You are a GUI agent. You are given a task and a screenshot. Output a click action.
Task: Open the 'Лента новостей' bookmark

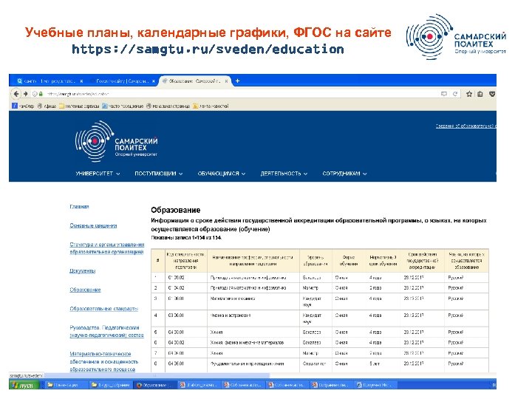pos(211,106)
